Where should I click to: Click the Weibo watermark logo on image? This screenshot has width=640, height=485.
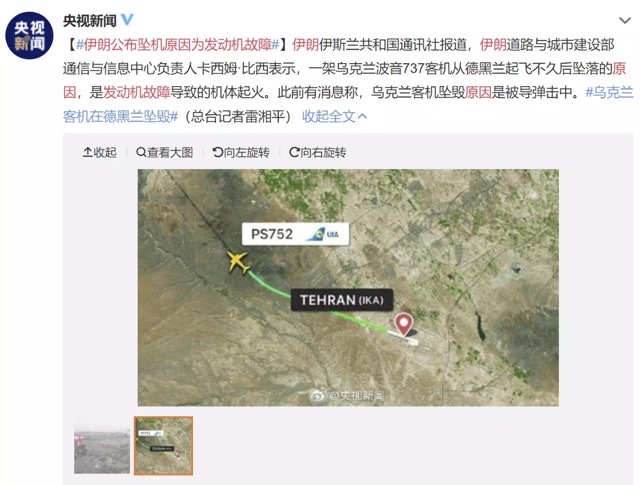coord(318,394)
